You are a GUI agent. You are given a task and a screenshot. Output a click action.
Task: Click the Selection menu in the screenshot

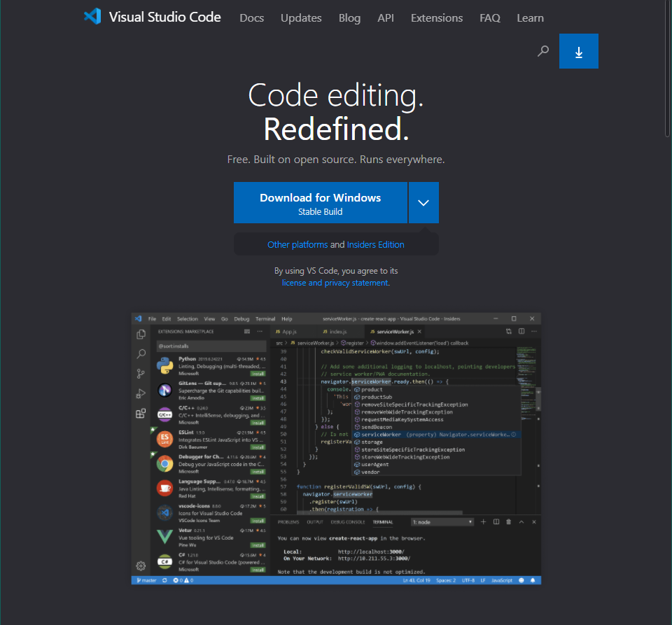[x=188, y=318]
